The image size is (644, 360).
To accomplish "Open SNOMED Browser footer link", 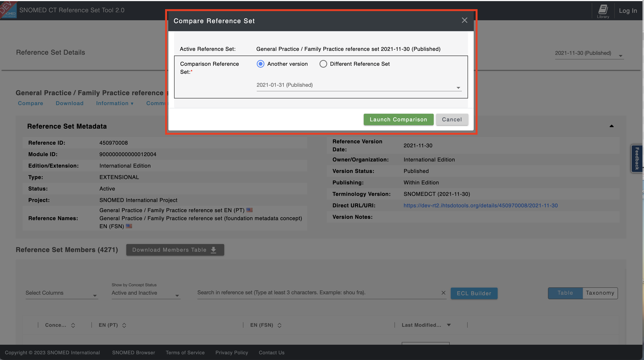I will 134,353.
